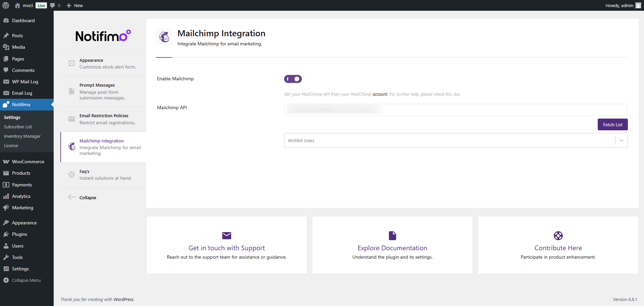Click the Analytics bar chart icon
Image resolution: width=644 pixels, height=306 pixels.
coord(6,196)
